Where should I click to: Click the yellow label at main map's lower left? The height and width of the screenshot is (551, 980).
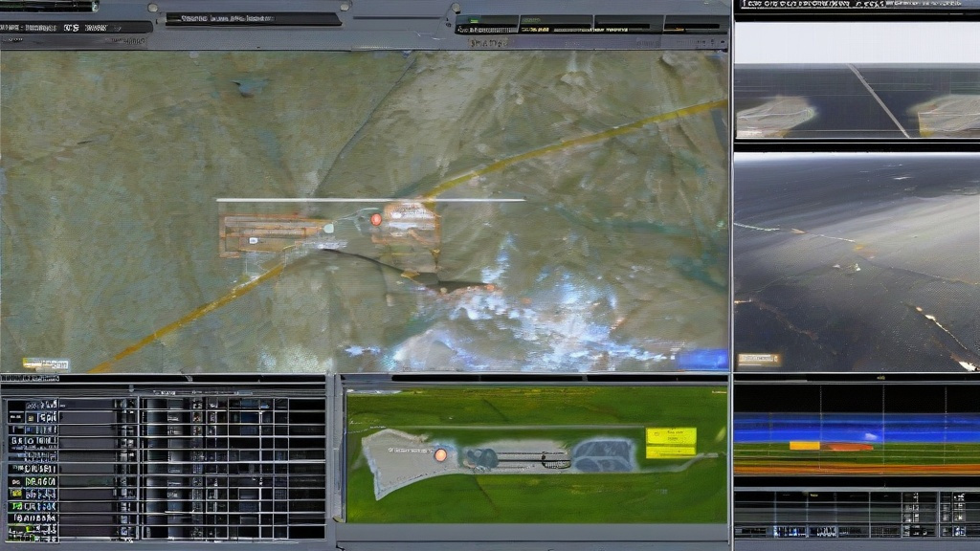[x=46, y=364]
